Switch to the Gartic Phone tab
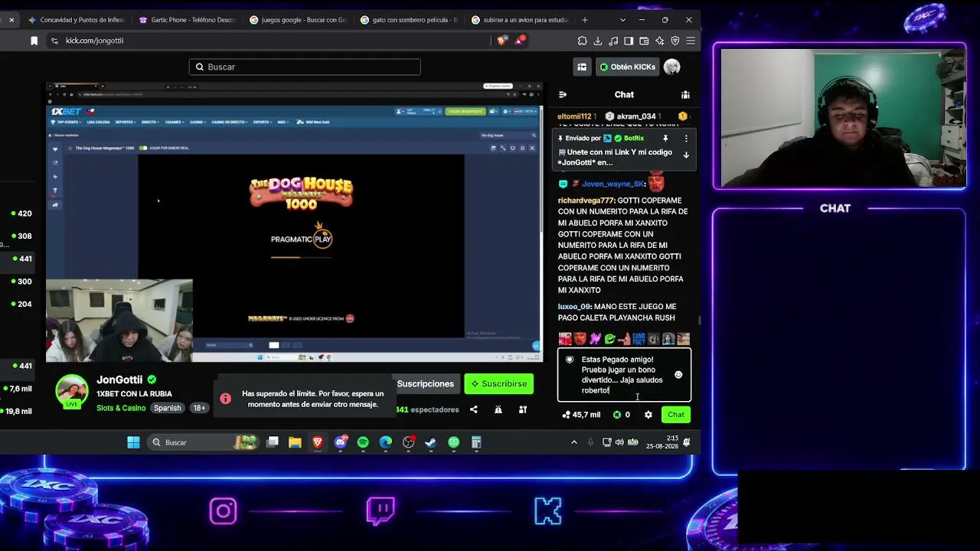This screenshot has width=980, height=551. click(188, 20)
